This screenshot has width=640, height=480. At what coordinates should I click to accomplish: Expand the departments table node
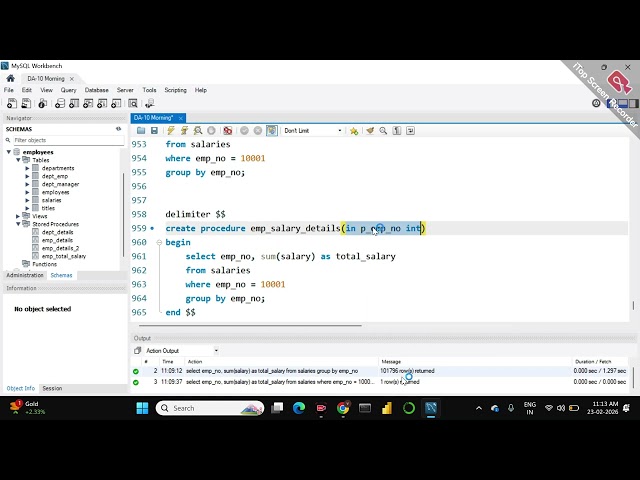click(27, 168)
